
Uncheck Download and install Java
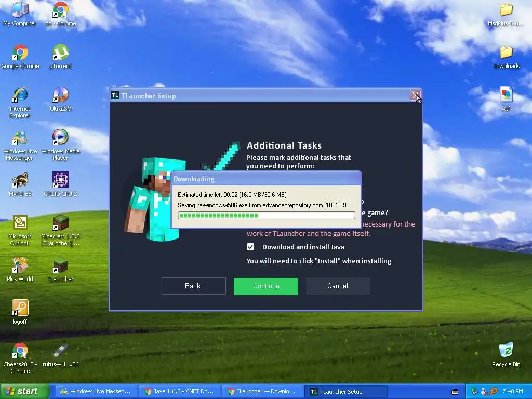tap(250, 247)
